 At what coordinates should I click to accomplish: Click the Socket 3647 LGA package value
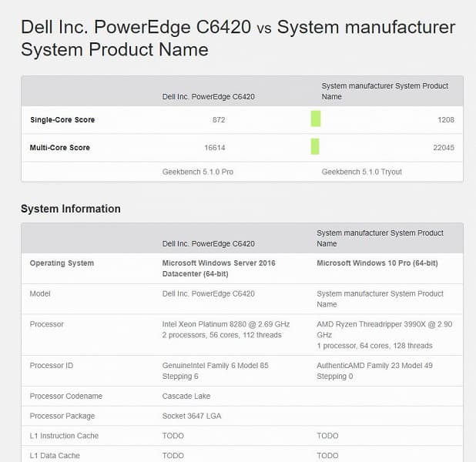(193, 417)
